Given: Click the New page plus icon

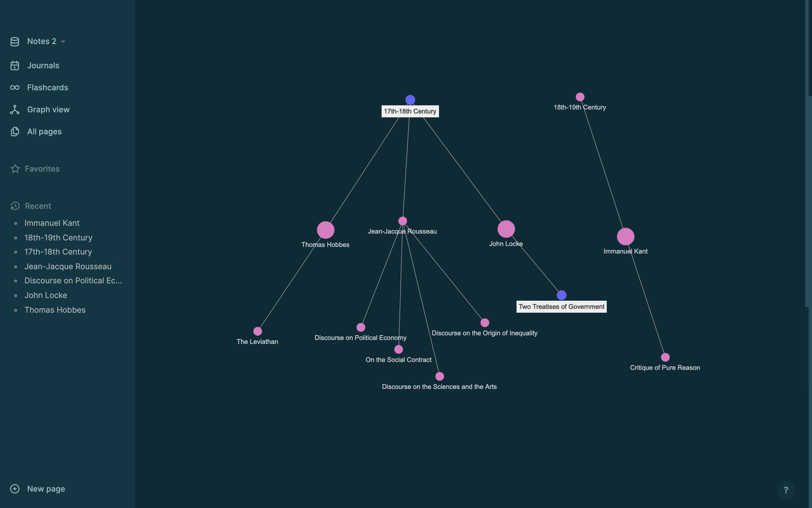Looking at the screenshot, I should coord(15,489).
